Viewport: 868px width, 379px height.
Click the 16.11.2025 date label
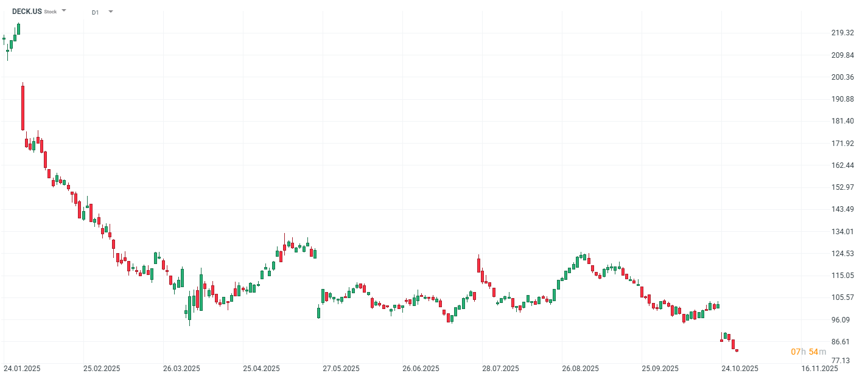coord(819,369)
